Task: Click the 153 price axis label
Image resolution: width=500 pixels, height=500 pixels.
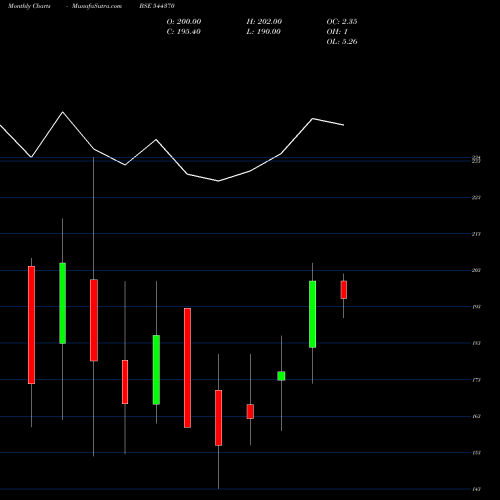Action: click(x=476, y=453)
